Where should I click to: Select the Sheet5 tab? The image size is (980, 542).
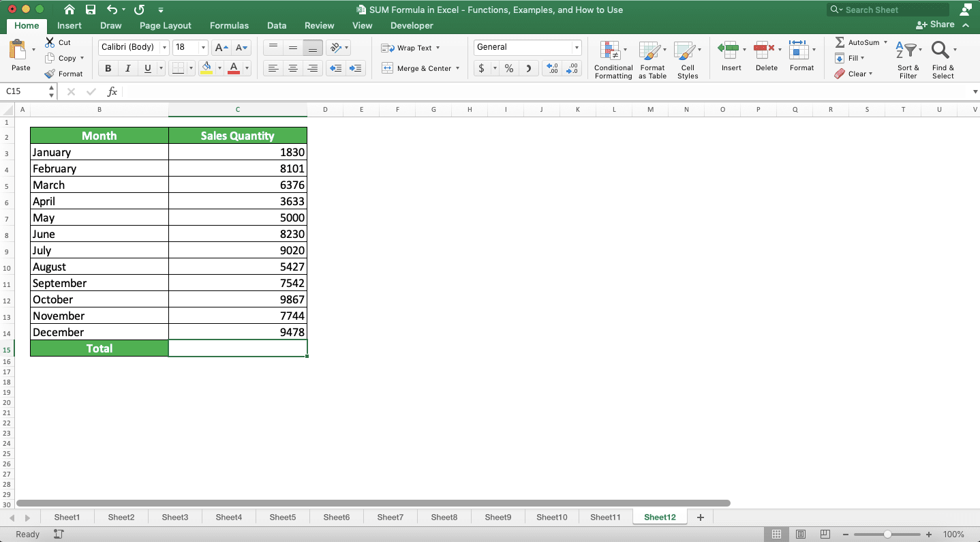click(282, 517)
